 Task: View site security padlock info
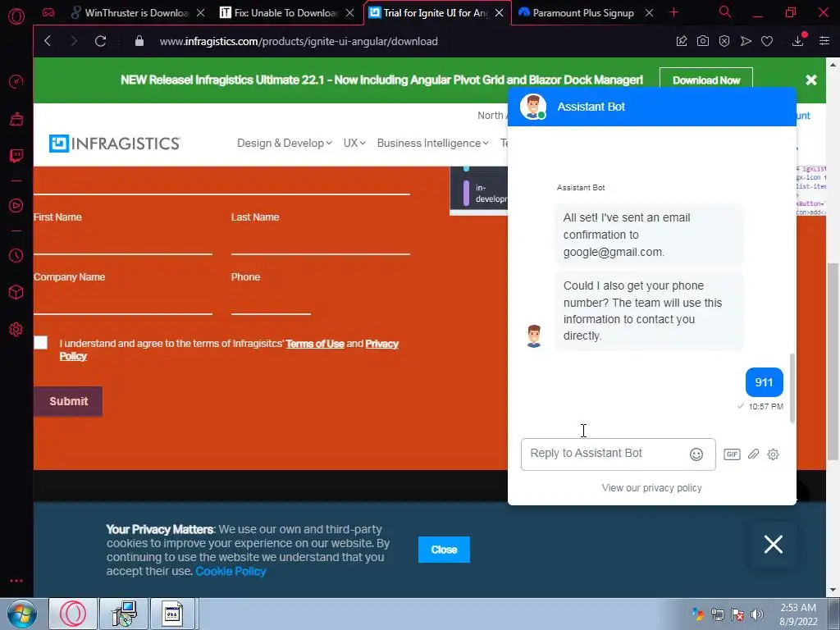click(139, 41)
